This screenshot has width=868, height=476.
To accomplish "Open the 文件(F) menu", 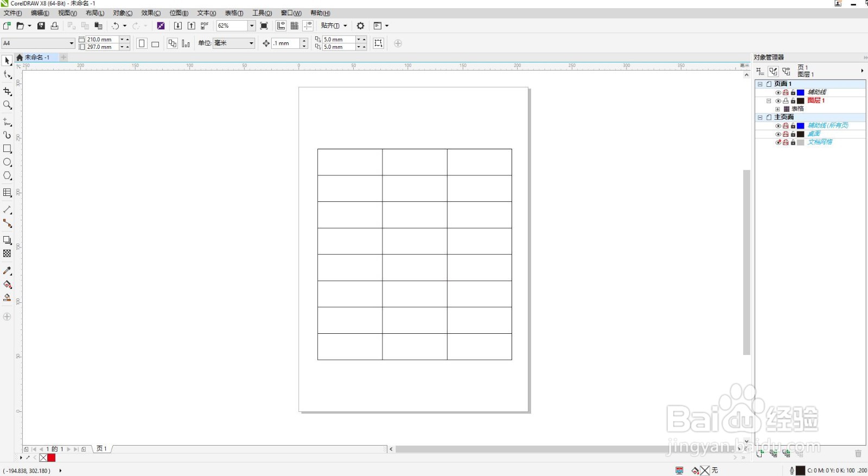I will (12, 13).
